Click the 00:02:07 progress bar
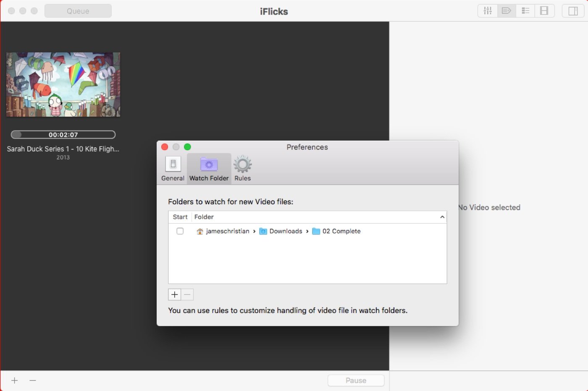 [x=63, y=135]
